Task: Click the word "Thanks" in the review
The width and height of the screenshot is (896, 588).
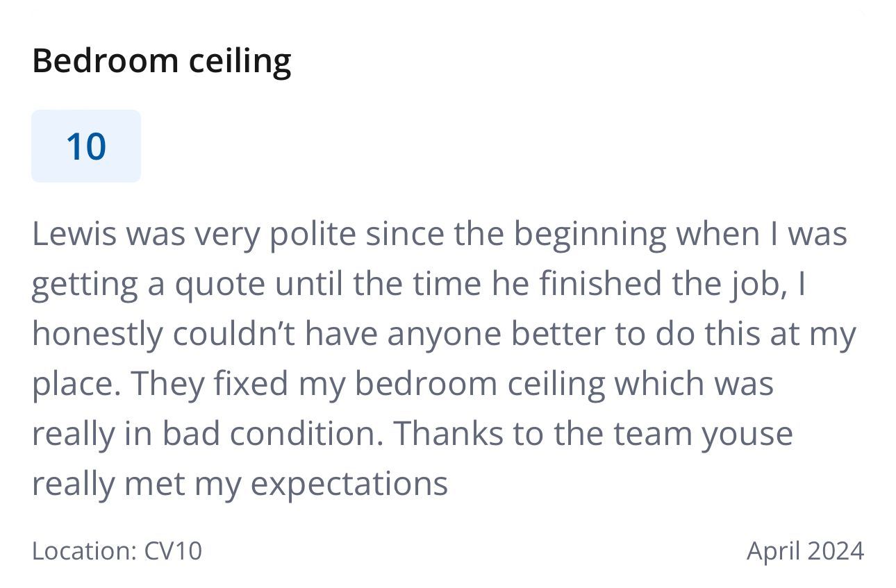Action: 449,434
